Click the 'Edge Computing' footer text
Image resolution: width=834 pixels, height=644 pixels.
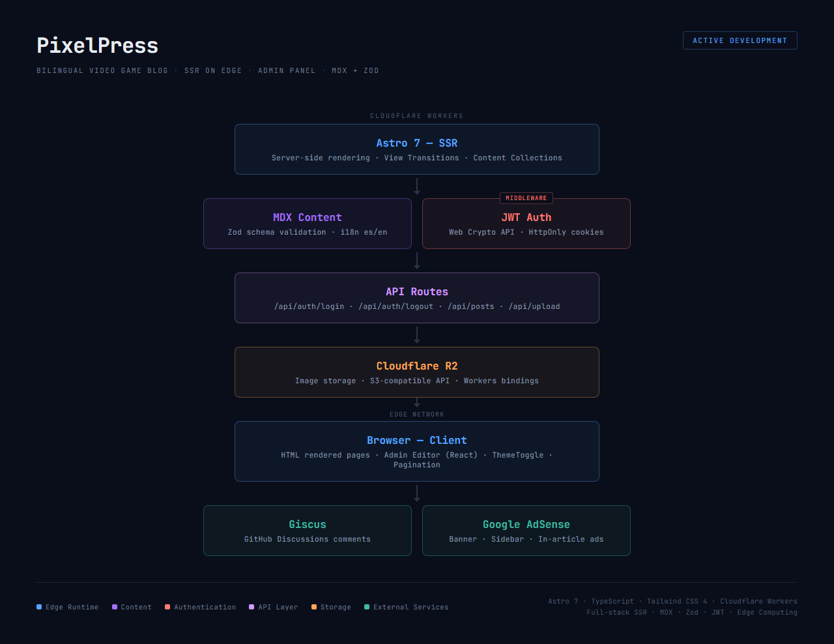point(767,612)
